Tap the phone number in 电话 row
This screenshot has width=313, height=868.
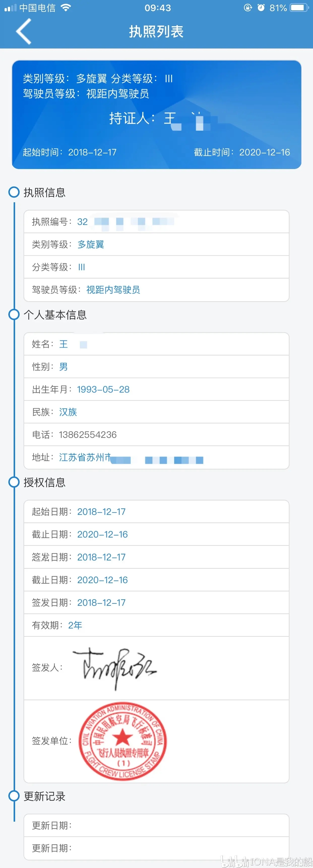tap(88, 435)
